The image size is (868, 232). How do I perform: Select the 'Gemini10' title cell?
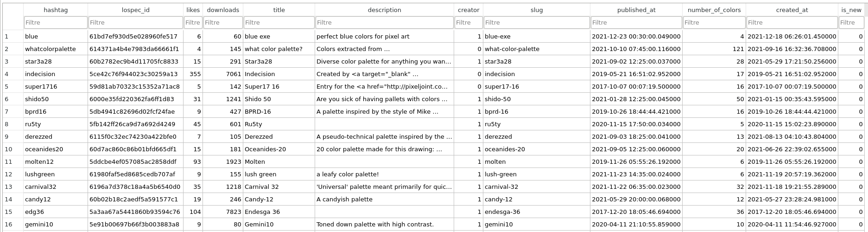(x=279, y=224)
